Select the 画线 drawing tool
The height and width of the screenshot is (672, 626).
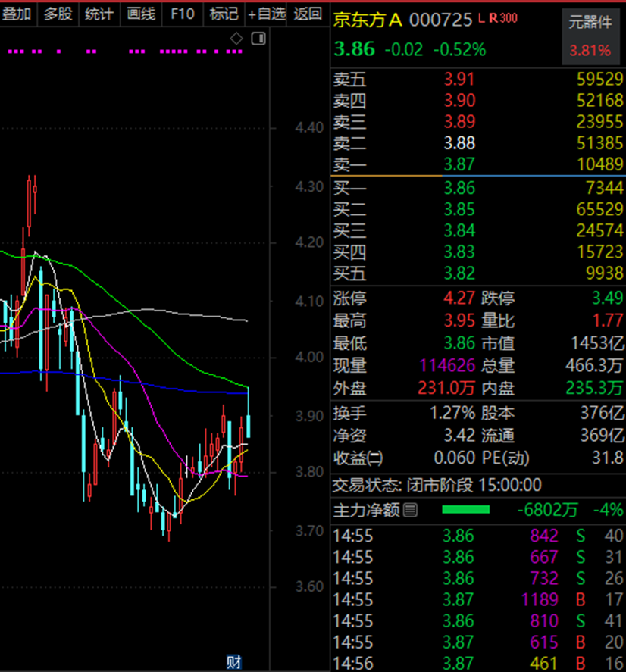point(140,14)
